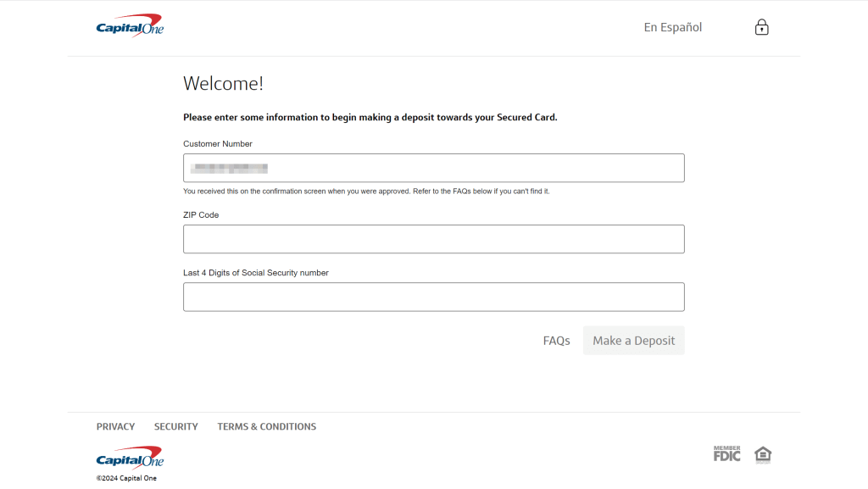Click the customer number confirmation hint text
The image size is (868, 489).
(x=366, y=192)
